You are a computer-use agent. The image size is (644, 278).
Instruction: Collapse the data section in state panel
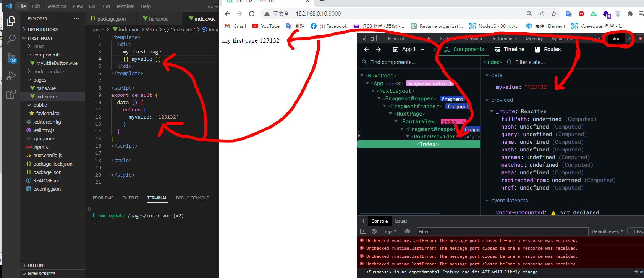pyautogui.click(x=487, y=76)
